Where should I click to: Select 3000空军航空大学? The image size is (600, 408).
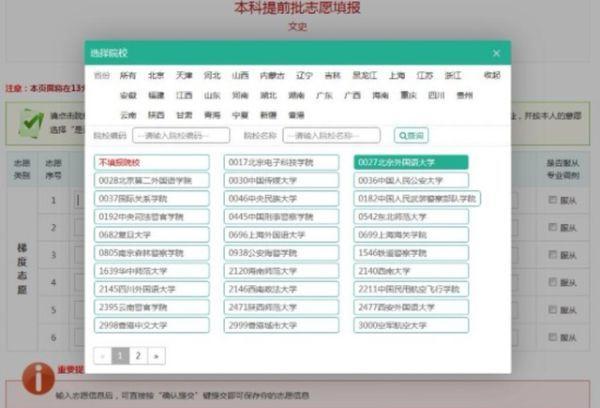411,325
